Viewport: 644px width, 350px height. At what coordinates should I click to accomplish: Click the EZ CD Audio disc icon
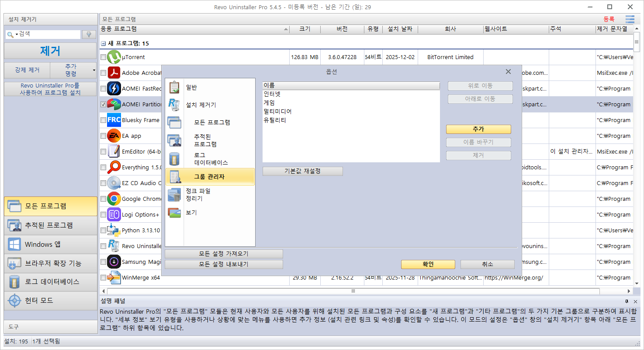tap(114, 183)
